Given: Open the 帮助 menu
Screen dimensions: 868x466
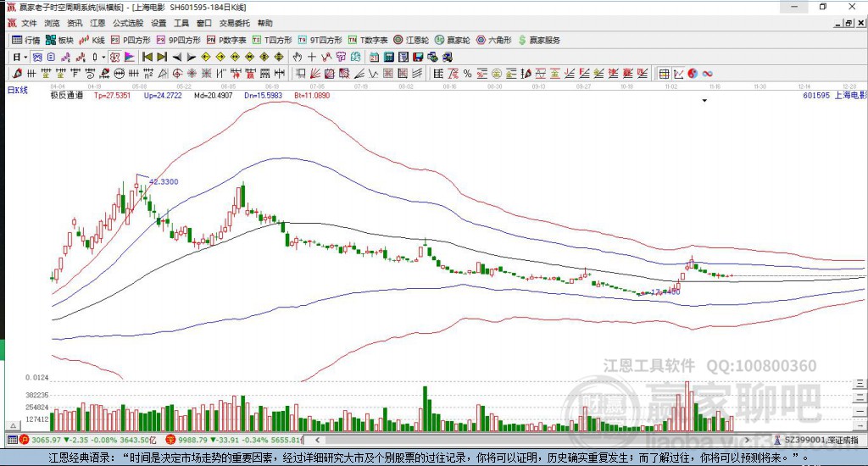Looking at the screenshot, I should click(265, 23).
